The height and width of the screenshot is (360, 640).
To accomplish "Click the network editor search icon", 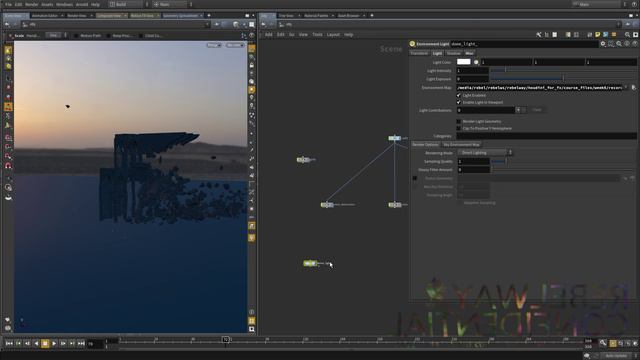I will point(627,35).
